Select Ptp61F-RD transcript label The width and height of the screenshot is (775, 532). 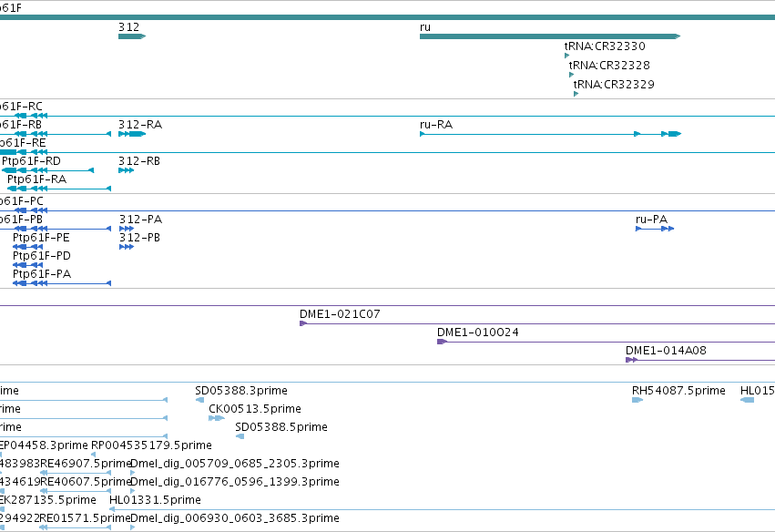pos(31,161)
